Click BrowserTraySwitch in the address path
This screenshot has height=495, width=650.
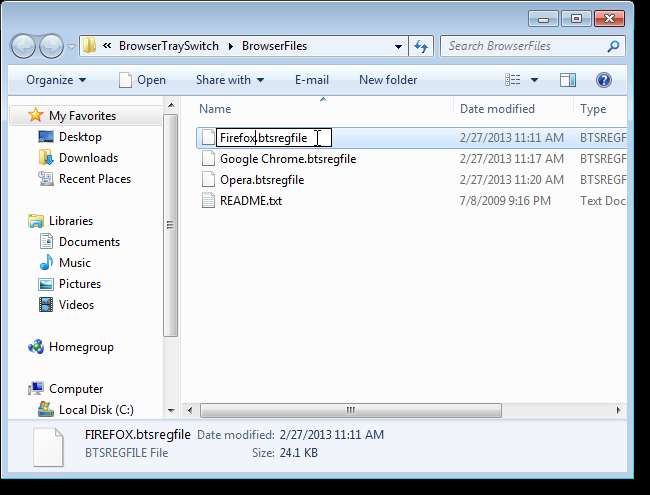[x=169, y=46]
